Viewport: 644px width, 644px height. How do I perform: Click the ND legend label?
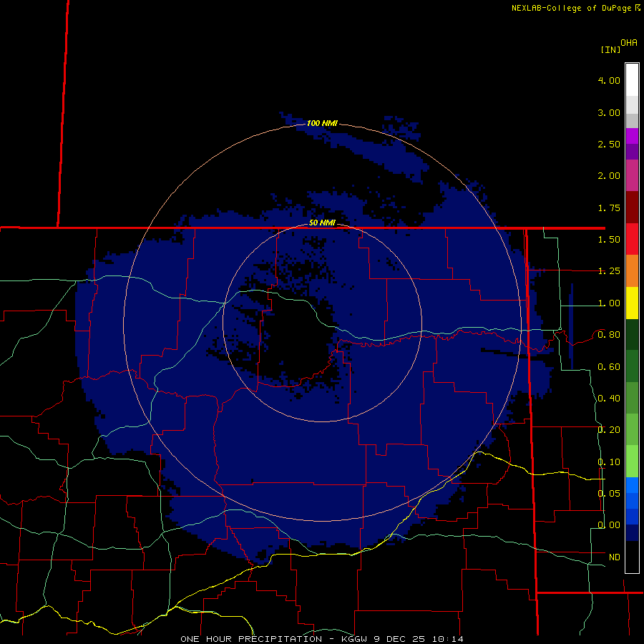point(615,557)
